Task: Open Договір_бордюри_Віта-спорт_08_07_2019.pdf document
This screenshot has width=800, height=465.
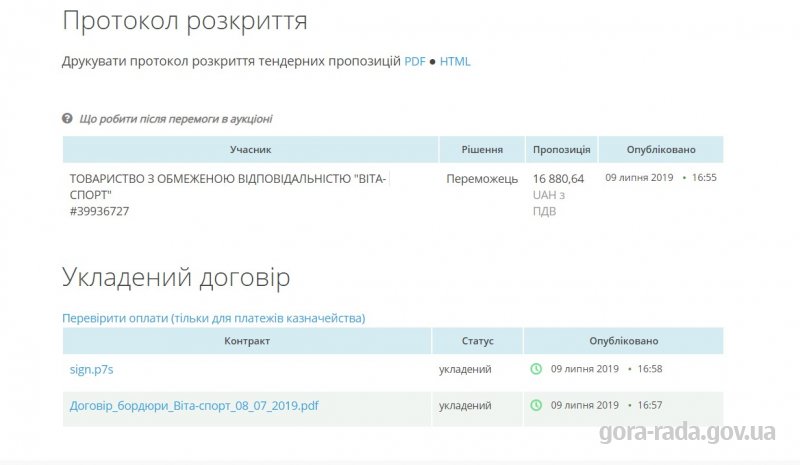Action: point(194,405)
